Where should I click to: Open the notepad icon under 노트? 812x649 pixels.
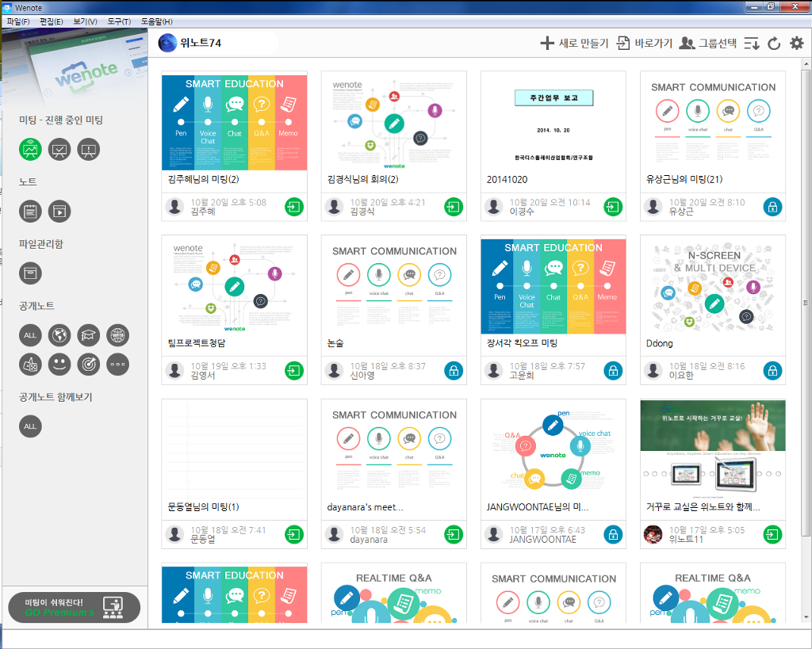tap(31, 211)
